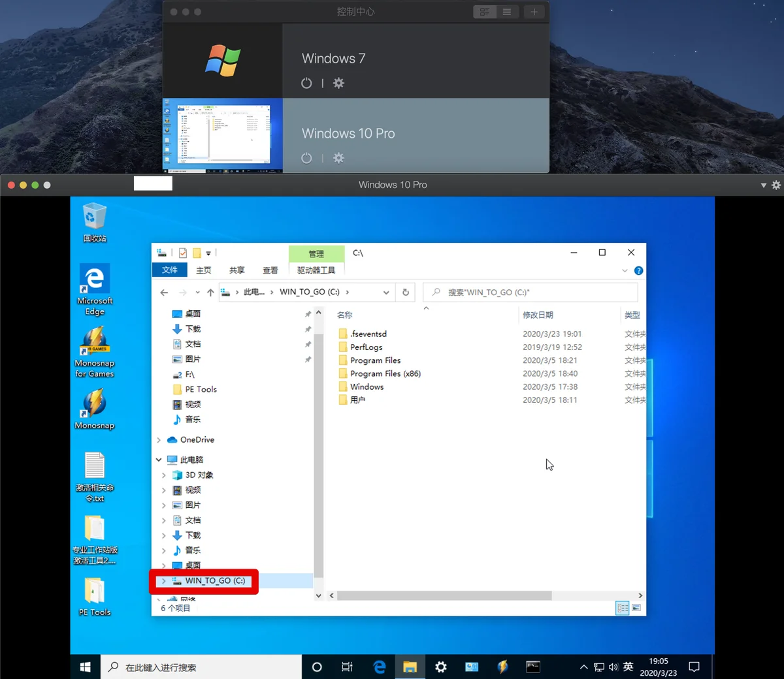Screen dimensions: 784x679
Task: Sort files by the 修改日期 column header
Action: [538, 315]
